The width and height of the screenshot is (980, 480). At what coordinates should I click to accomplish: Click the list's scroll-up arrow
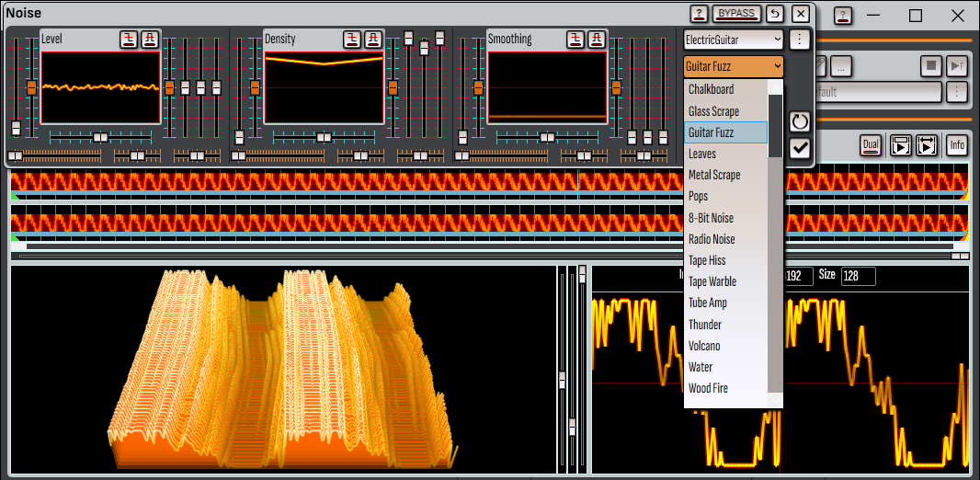tap(775, 86)
